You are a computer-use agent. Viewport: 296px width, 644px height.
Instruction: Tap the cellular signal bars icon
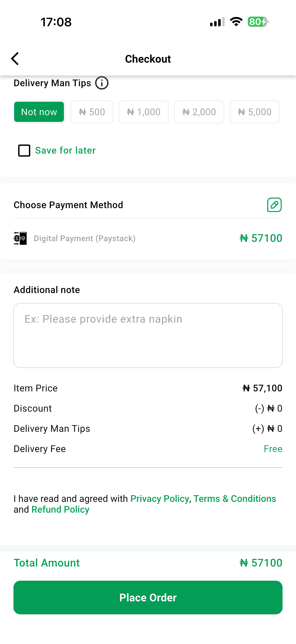pos(217,22)
